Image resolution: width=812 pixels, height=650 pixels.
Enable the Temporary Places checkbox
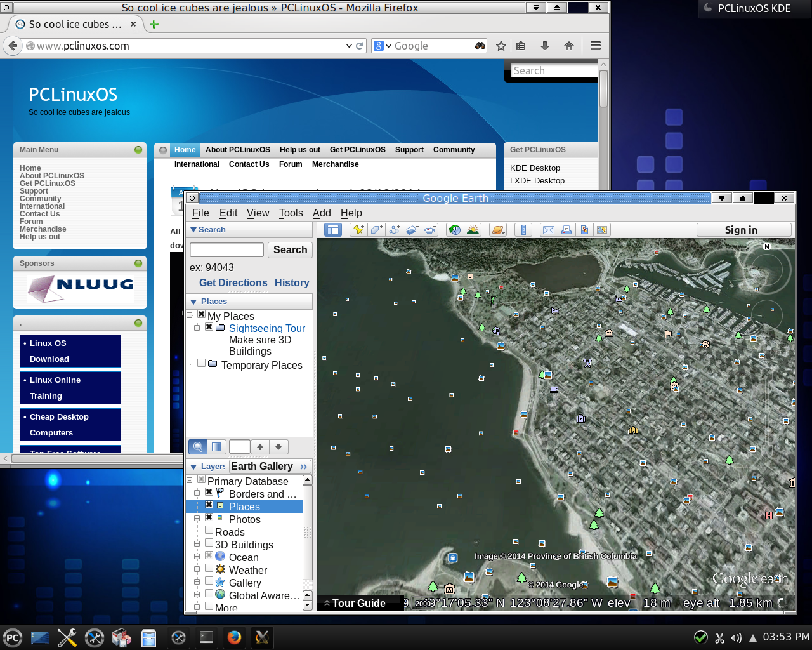pyautogui.click(x=201, y=364)
